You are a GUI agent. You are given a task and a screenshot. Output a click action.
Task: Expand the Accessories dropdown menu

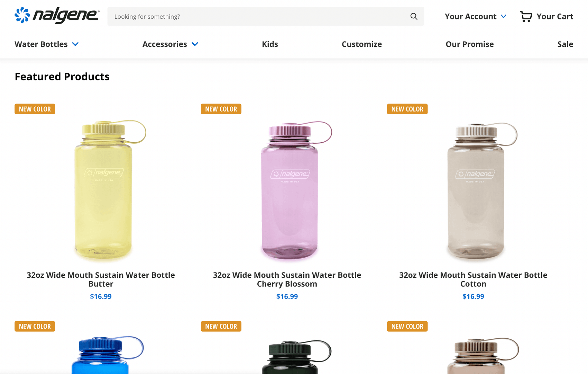coord(170,44)
